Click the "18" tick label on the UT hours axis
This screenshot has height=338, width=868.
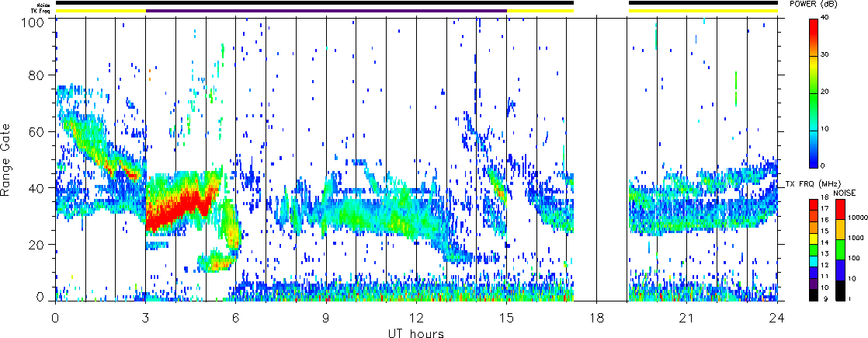[x=597, y=318]
